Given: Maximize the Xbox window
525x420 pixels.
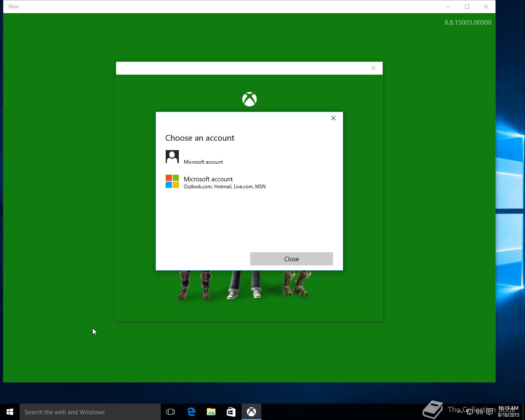Looking at the screenshot, I should click(467, 7).
